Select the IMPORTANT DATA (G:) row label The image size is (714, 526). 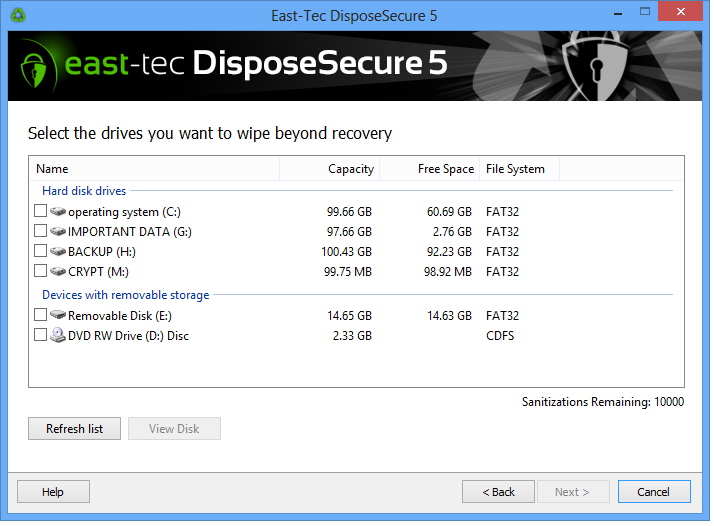[x=130, y=232]
